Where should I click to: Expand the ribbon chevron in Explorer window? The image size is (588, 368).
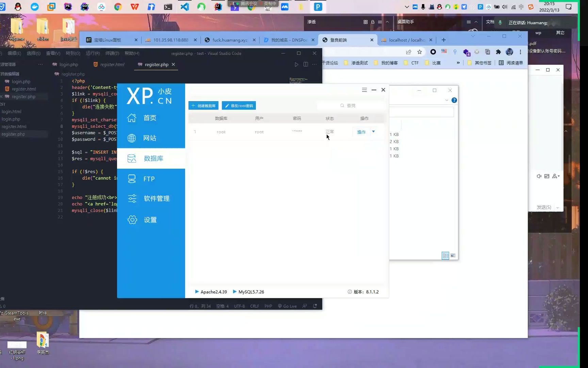pos(446,100)
